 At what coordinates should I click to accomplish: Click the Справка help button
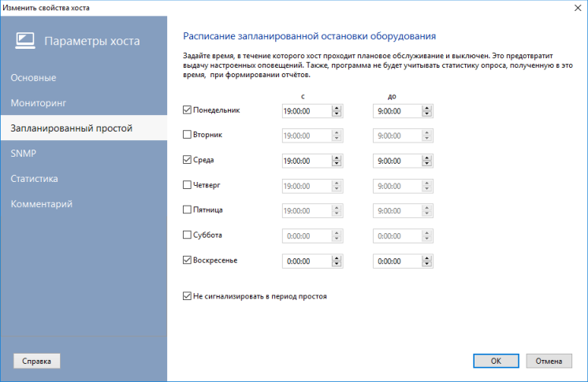click(x=37, y=361)
